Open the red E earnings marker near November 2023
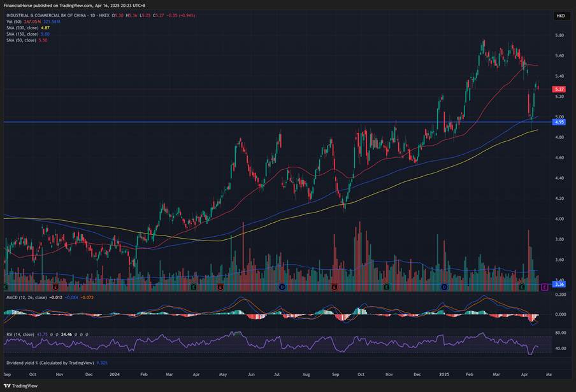576x392 pixels. tap(55, 287)
